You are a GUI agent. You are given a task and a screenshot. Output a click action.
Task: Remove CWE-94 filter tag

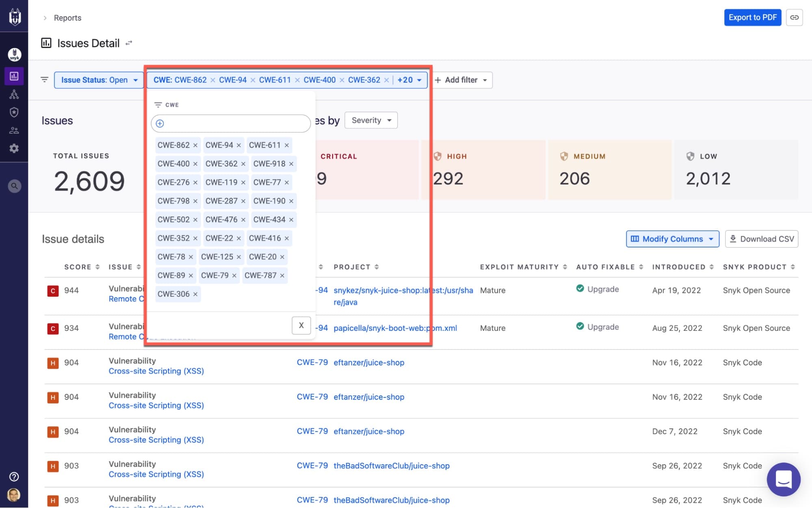tap(239, 145)
